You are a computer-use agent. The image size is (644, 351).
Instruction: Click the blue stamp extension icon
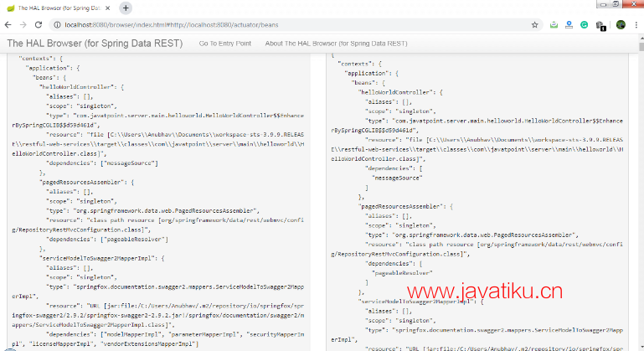(x=569, y=25)
